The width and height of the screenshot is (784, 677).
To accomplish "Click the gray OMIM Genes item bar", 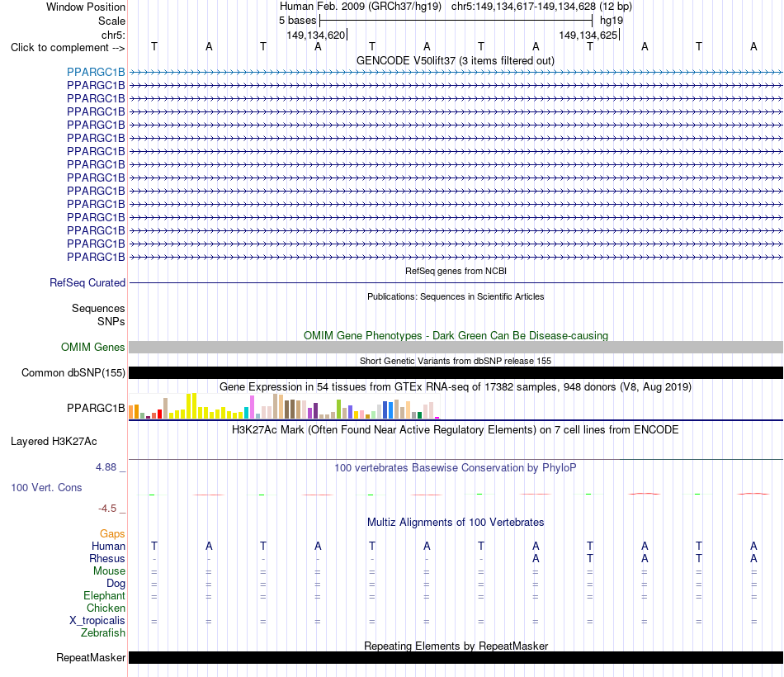I will click(x=456, y=348).
